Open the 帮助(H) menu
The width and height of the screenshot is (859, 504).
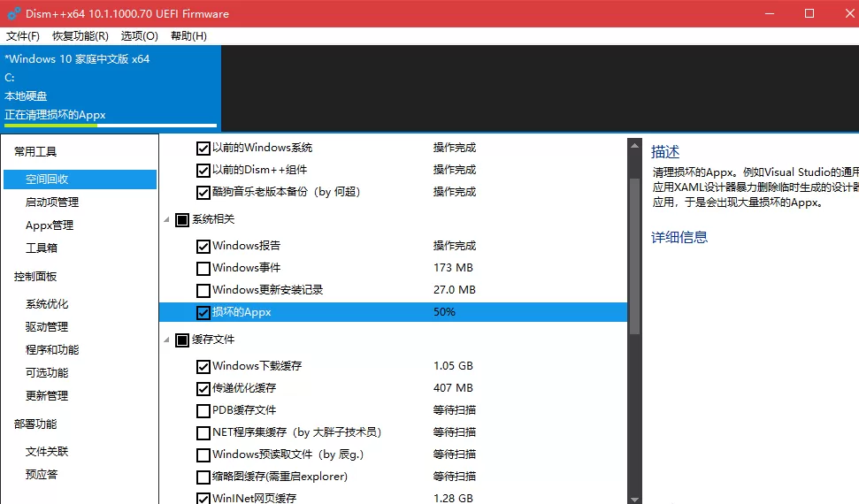(188, 36)
